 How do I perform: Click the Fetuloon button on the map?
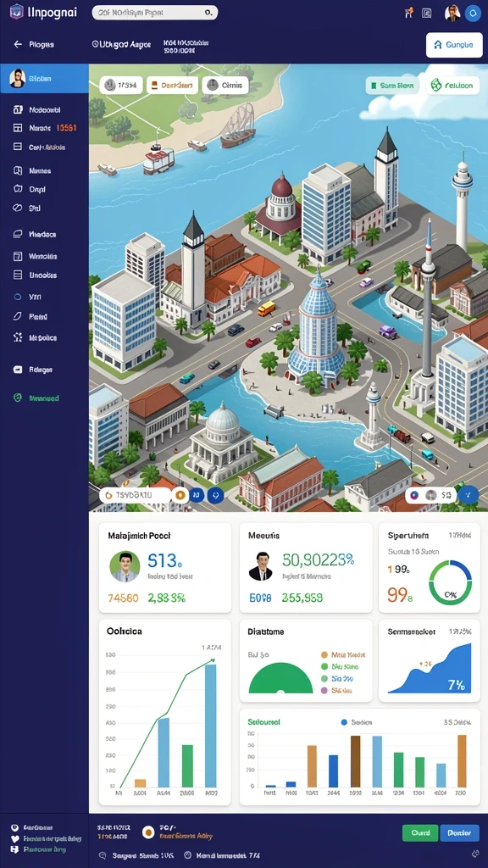pyautogui.click(x=453, y=86)
